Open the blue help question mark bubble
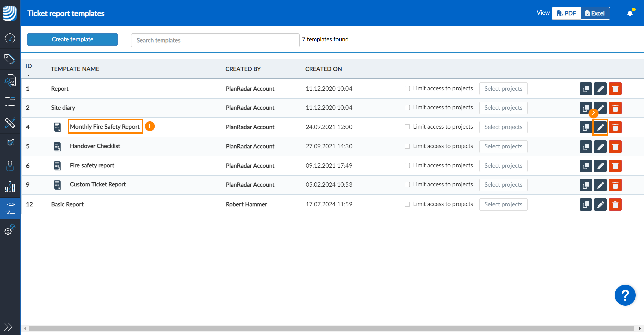 pos(625,295)
